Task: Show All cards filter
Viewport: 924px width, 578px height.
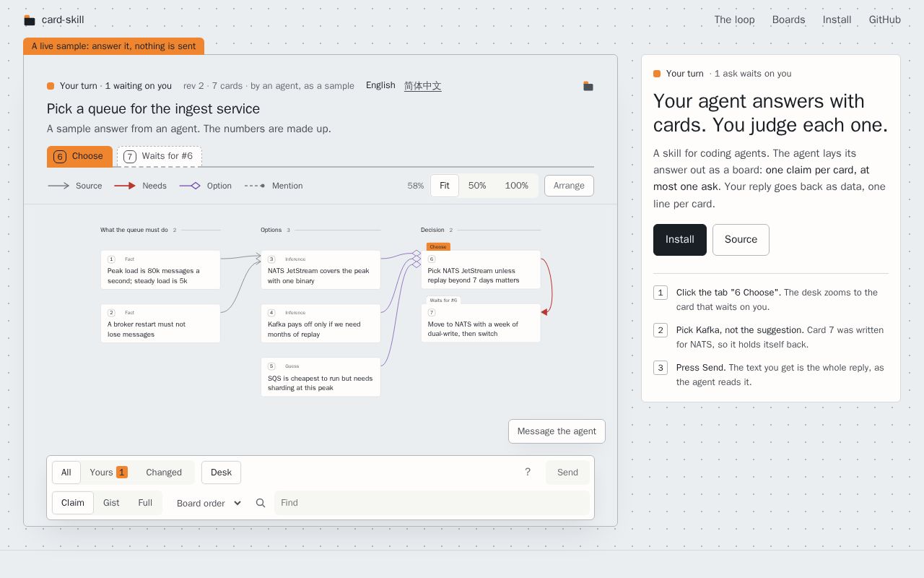Action: point(66,473)
